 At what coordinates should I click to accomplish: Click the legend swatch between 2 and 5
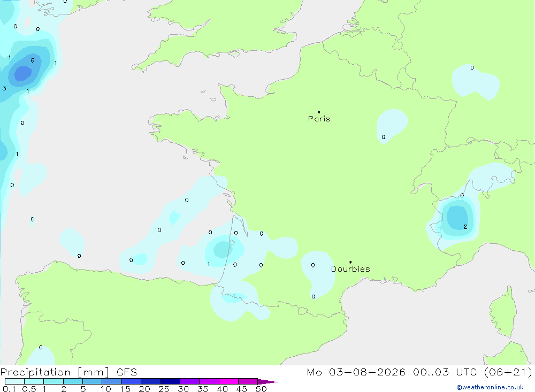pyautogui.click(x=73, y=381)
